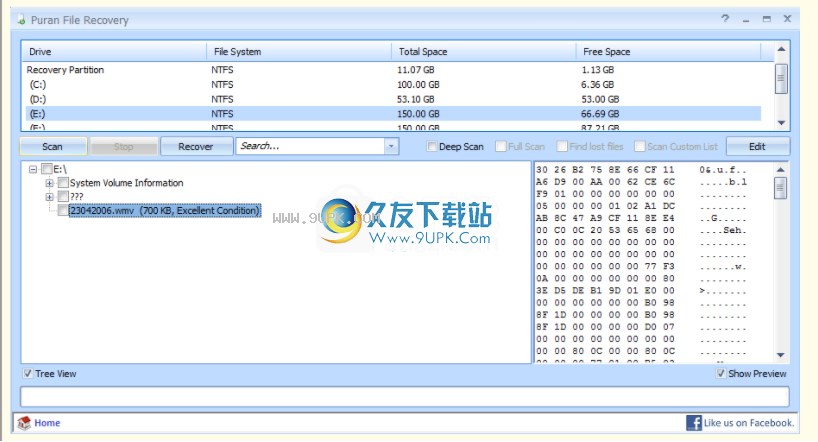The width and height of the screenshot is (818, 442).
Task: Collapse the E:\ tree node
Action: [33, 169]
